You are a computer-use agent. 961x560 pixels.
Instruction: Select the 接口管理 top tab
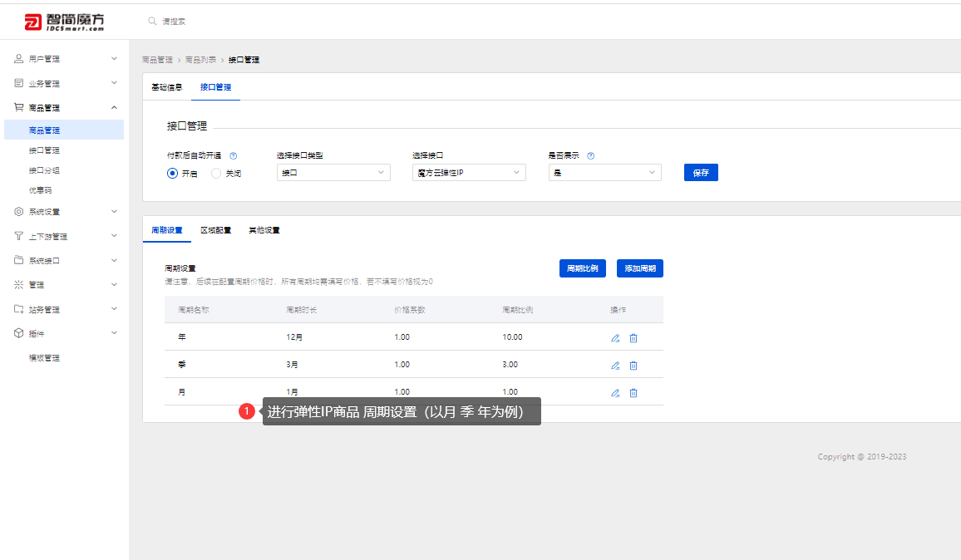click(x=216, y=87)
